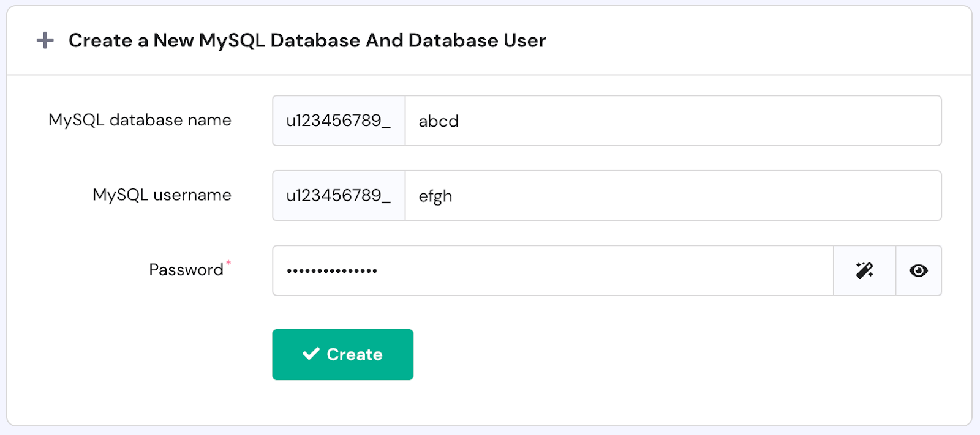Click the green Create button
This screenshot has width=980, height=435.
point(342,354)
